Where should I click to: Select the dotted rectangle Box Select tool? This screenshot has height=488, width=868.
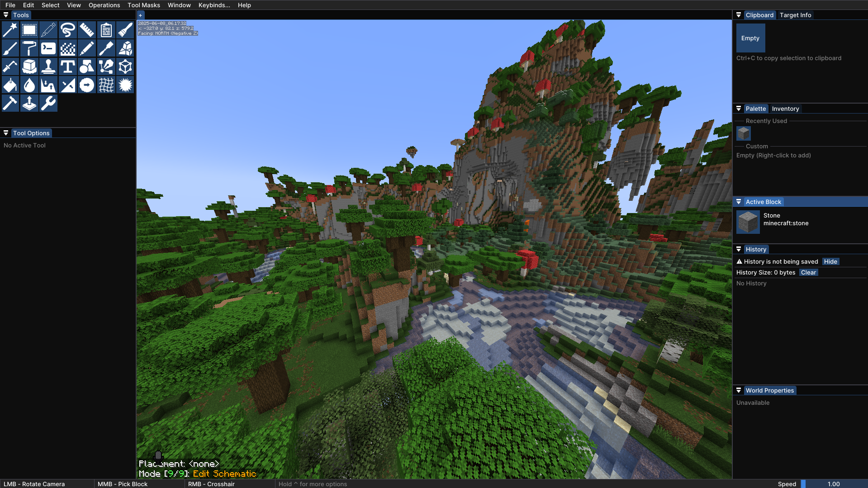[x=29, y=30]
